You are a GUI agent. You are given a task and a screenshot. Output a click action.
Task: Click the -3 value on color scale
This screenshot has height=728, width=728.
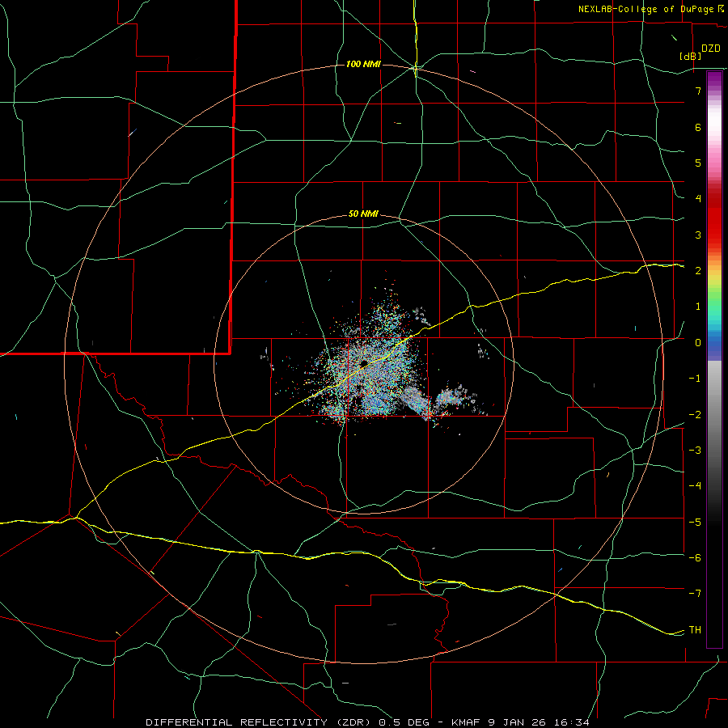(x=695, y=451)
